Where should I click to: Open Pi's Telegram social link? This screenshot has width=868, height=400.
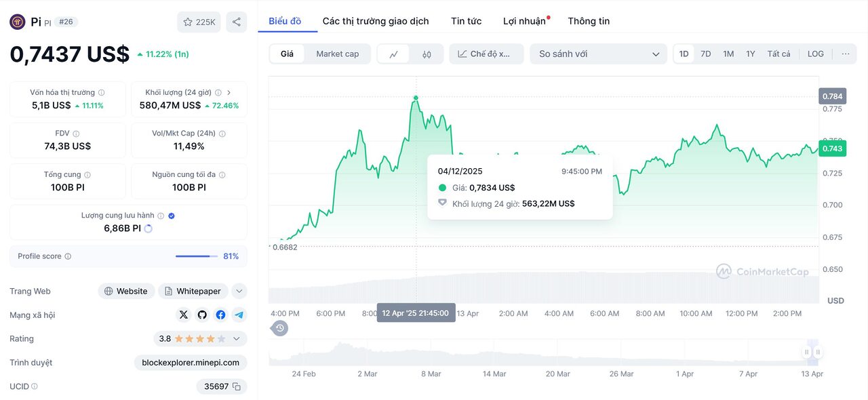[x=239, y=315]
